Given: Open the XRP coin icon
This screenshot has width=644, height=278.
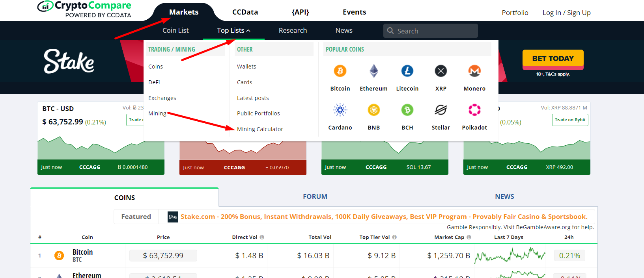Looking at the screenshot, I should point(441,71).
